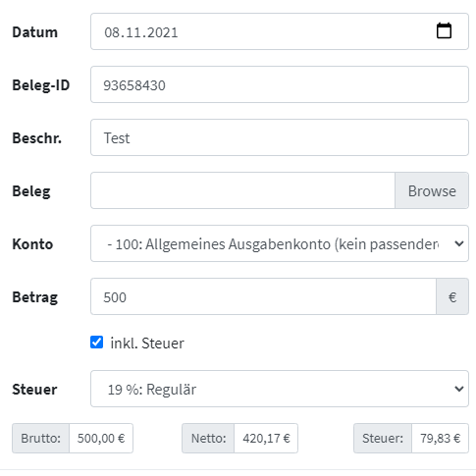Click the Browse button for Beleg

[432, 190]
